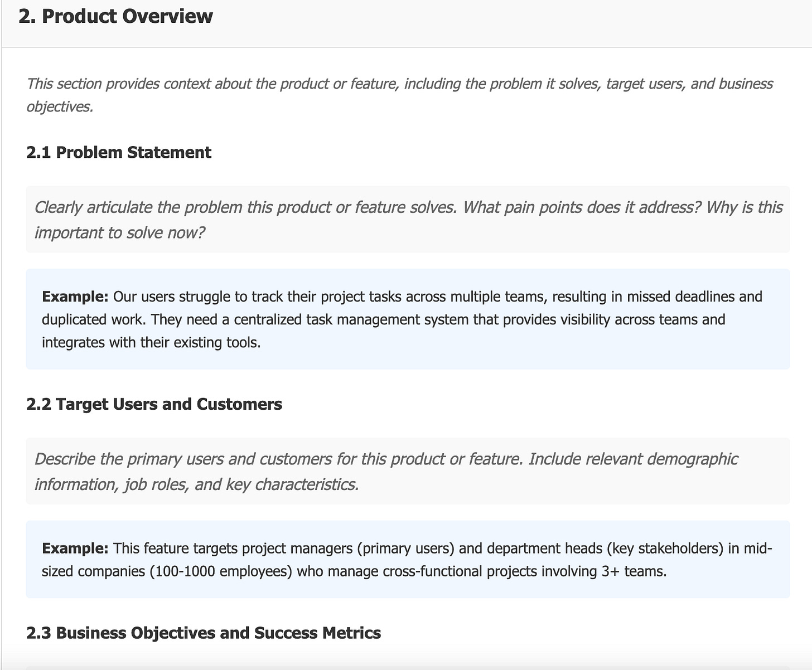Click the prompt text "Describe the primary users and customers"
This screenshot has height=670, width=812.
pyautogui.click(x=408, y=471)
